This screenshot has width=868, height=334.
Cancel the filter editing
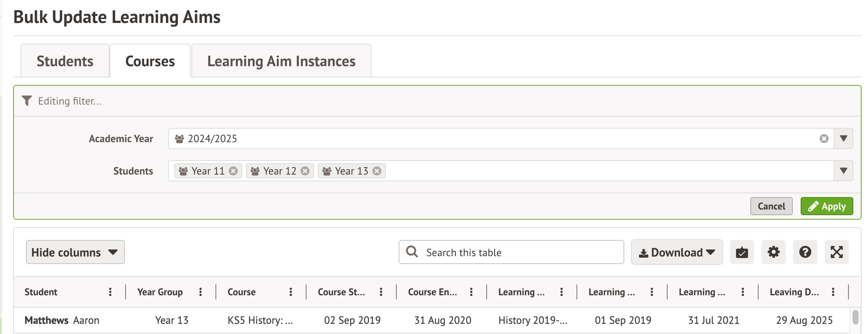tap(771, 206)
